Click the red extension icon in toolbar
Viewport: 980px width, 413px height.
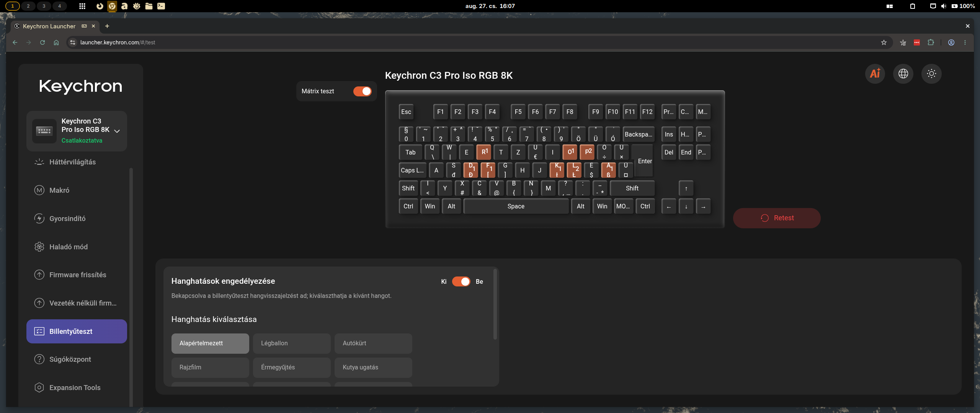pos(917,42)
